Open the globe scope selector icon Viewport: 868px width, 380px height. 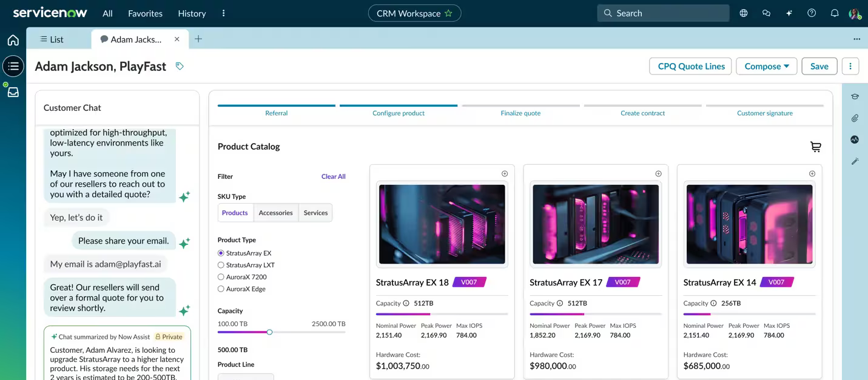744,13
